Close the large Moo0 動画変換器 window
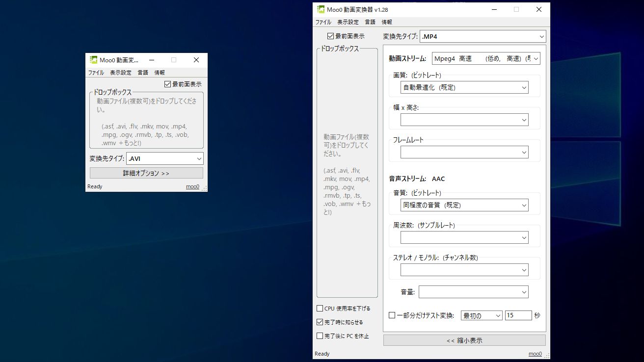The image size is (644, 362). click(x=539, y=9)
